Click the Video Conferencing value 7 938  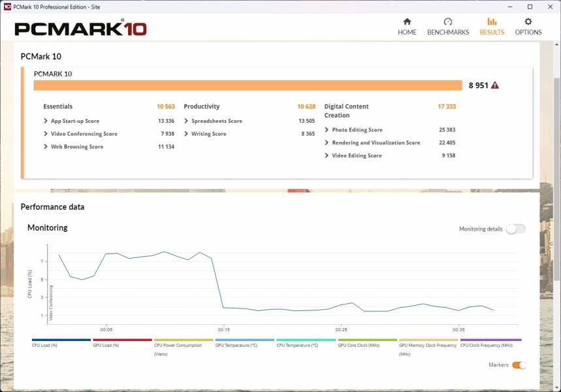point(167,133)
